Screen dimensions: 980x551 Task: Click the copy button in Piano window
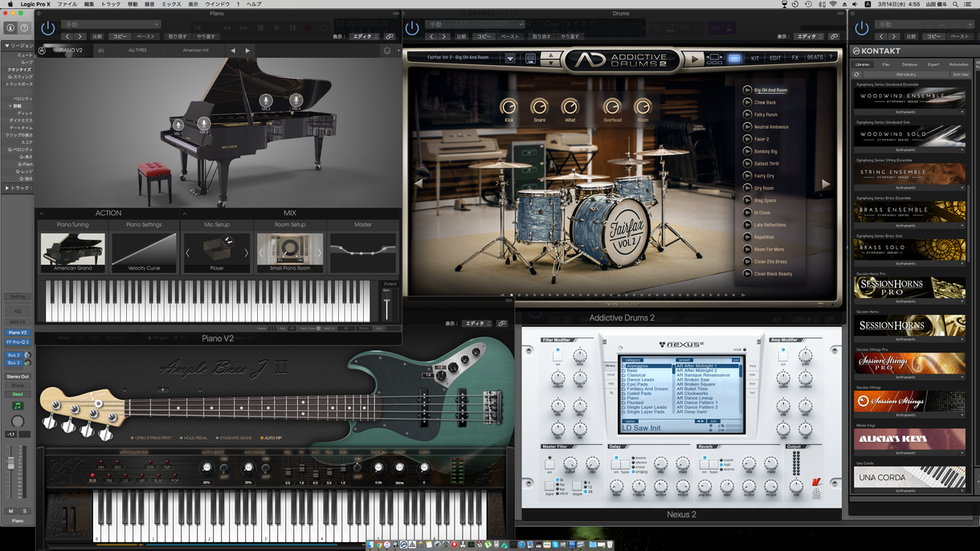pyautogui.click(x=120, y=37)
